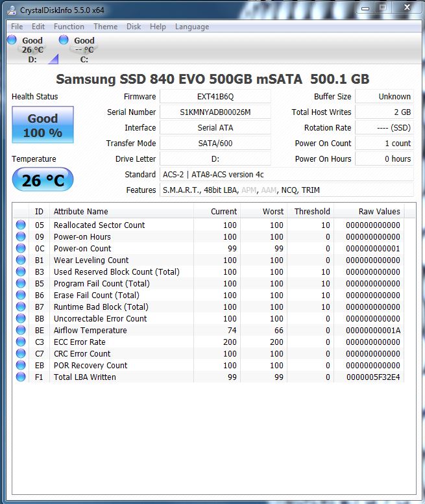This screenshot has width=425, height=504.
Task: Select the D: drive status orb
Action: [x=12, y=40]
